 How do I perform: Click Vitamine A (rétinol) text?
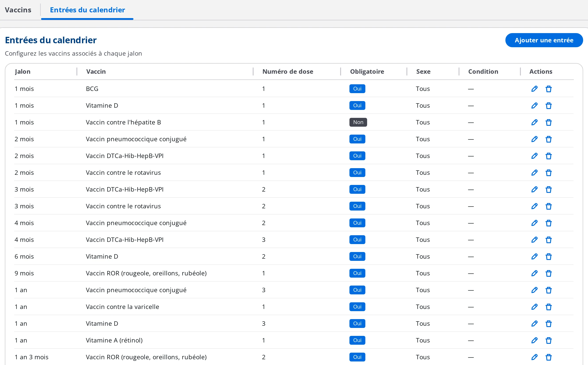[x=114, y=340]
